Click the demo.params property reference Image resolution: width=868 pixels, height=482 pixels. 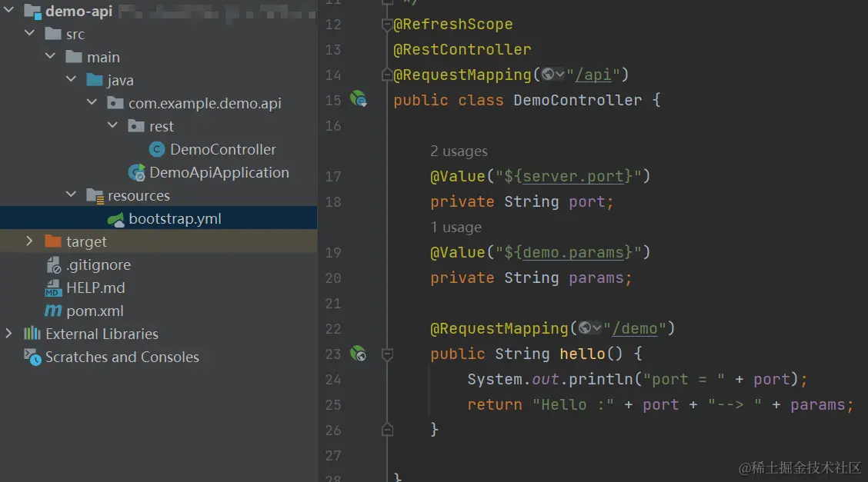pyautogui.click(x=573, y=253)
